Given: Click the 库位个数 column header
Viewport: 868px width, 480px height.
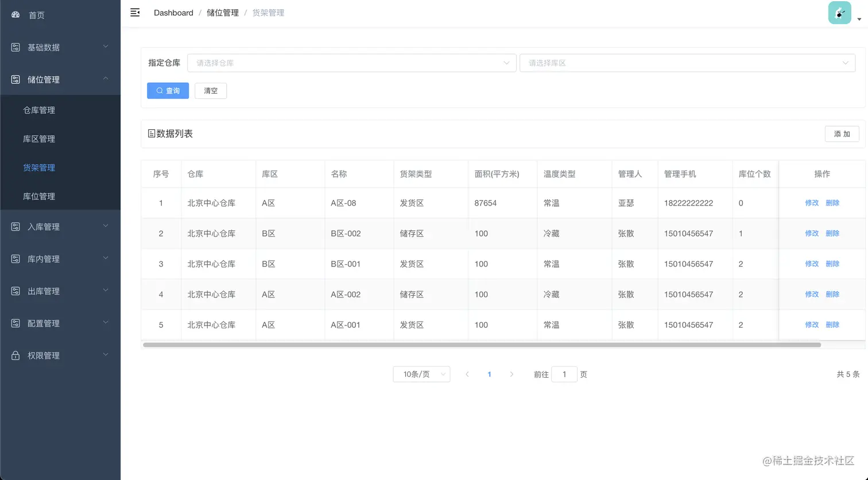Looking at the screenshot, I should click(754, 174).
